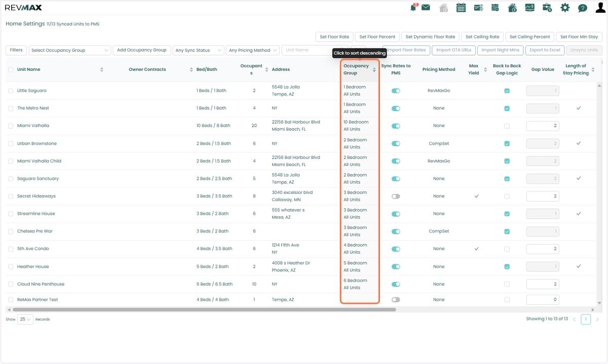Open the briefcase dollar icon
The image size is (608, 364).
tap(547, 8)
